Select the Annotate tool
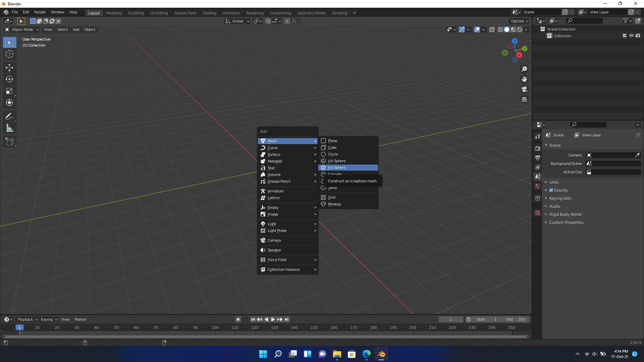644x362 pixels. click(9, 116)
